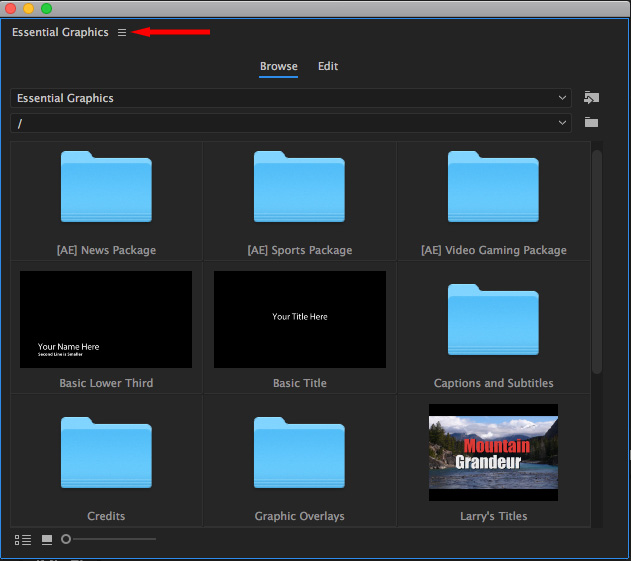
Task: Close the window with the red button
Action: point(10,8)
